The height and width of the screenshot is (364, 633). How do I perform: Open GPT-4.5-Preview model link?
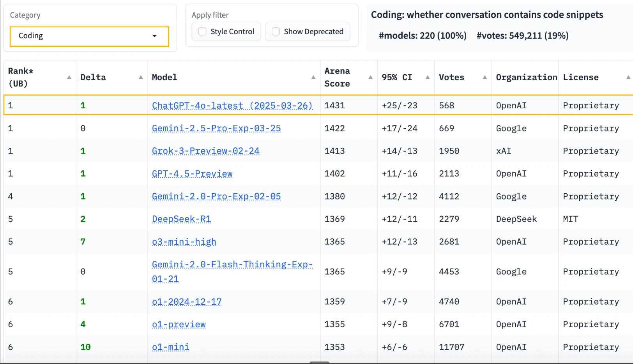[192, 174]
